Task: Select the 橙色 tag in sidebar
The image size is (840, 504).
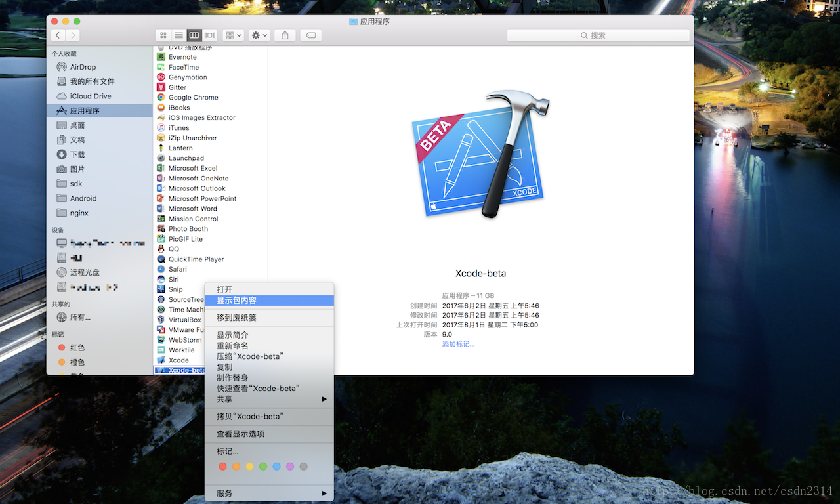Action: coord(99,362)
